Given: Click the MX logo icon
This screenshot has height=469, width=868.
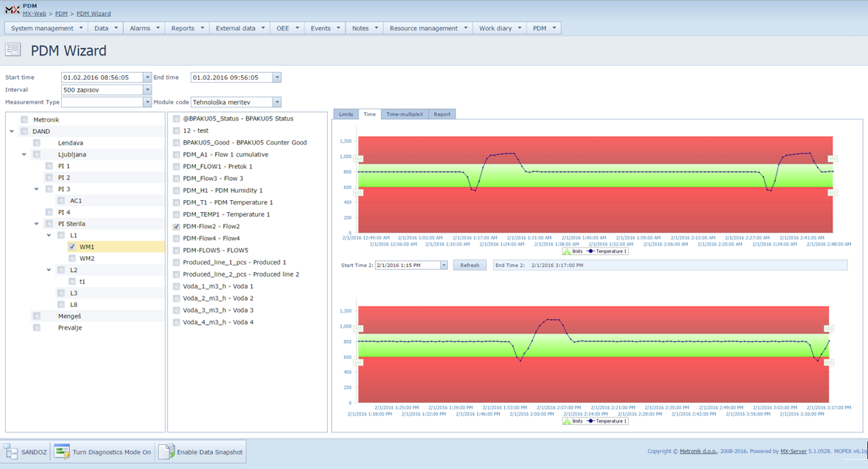Looking at the screenshot, I should point(12,9).
